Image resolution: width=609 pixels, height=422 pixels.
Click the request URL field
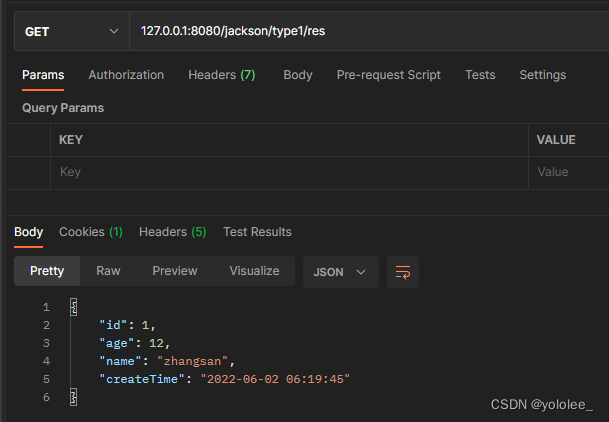coord(360,31)
